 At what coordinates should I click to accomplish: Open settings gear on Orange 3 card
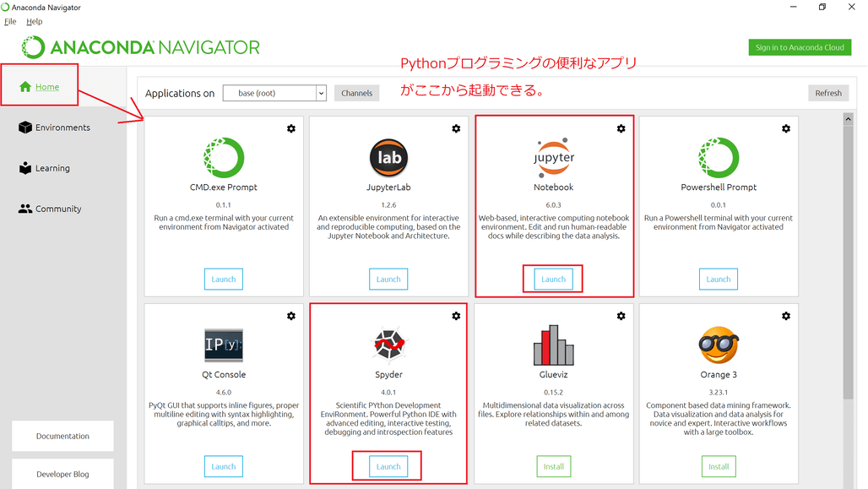point(786,316)
